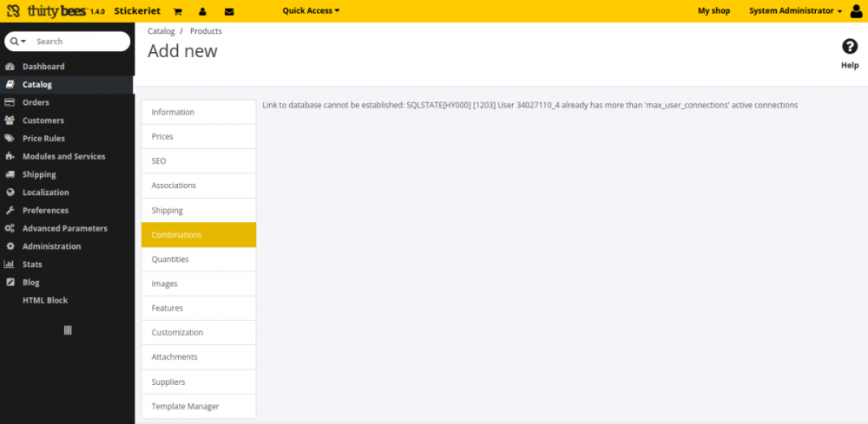Open the Orders section in sidebar
868x424 pixels.
point(36,102)
